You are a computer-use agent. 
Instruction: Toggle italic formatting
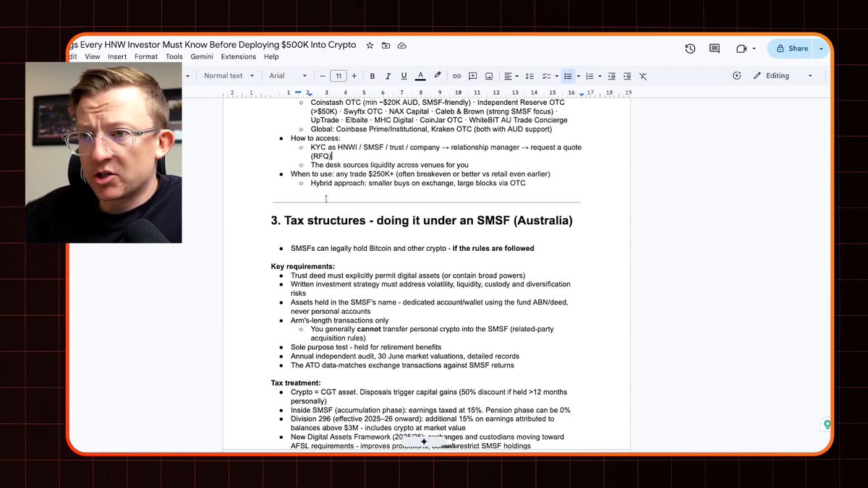tap(388, 76)
